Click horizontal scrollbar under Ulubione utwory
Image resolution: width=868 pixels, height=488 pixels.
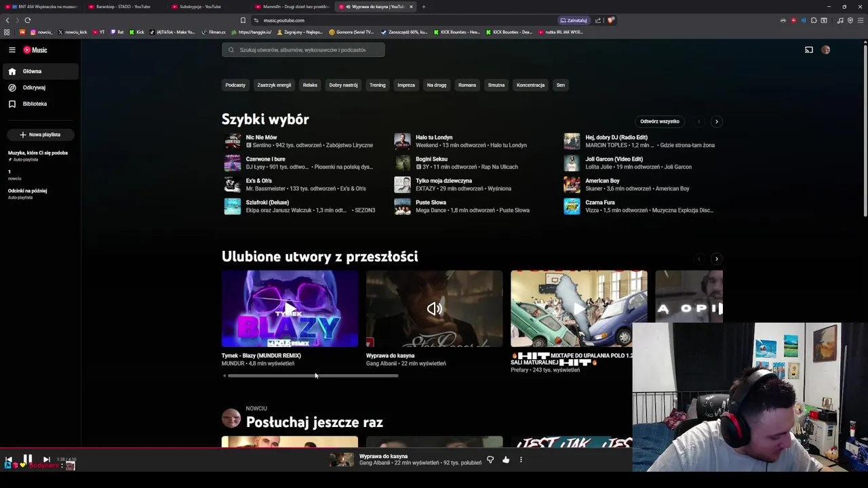313,375
